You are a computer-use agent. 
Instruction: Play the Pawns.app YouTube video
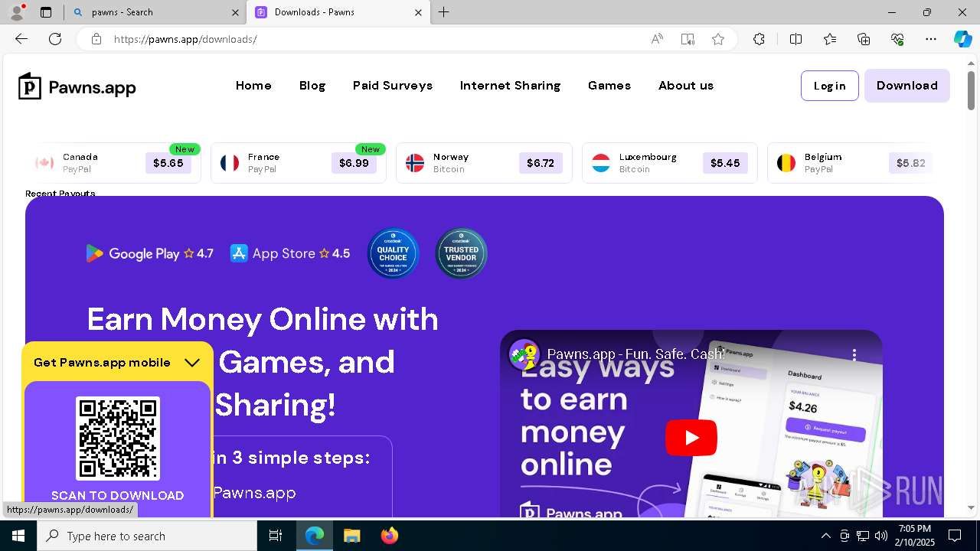pos(691,437)
